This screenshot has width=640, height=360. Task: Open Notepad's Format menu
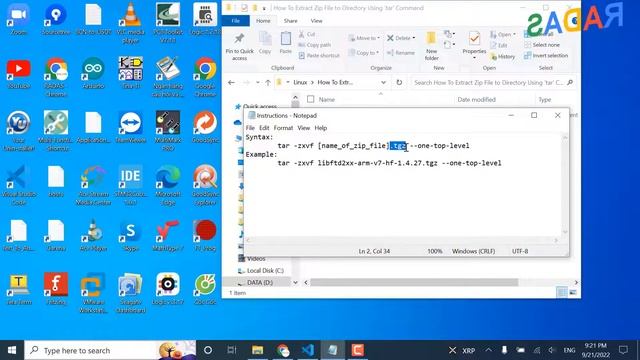(x=283, y=128)
